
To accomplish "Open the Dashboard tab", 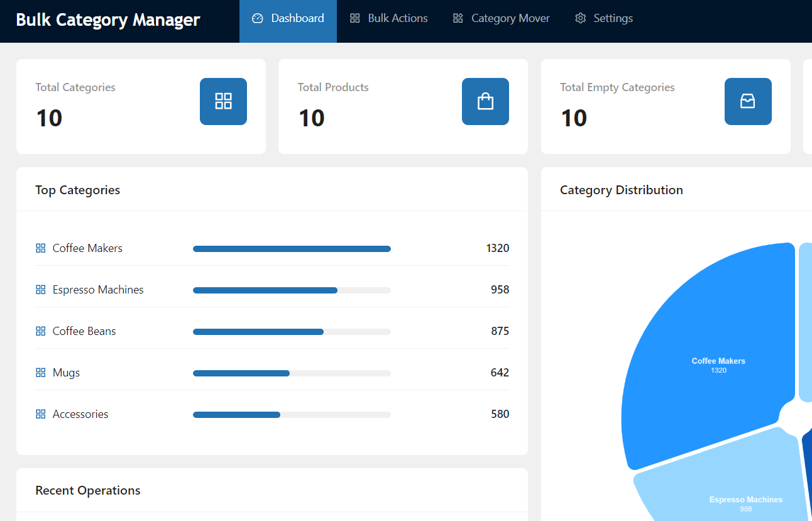I will point(288,19).
